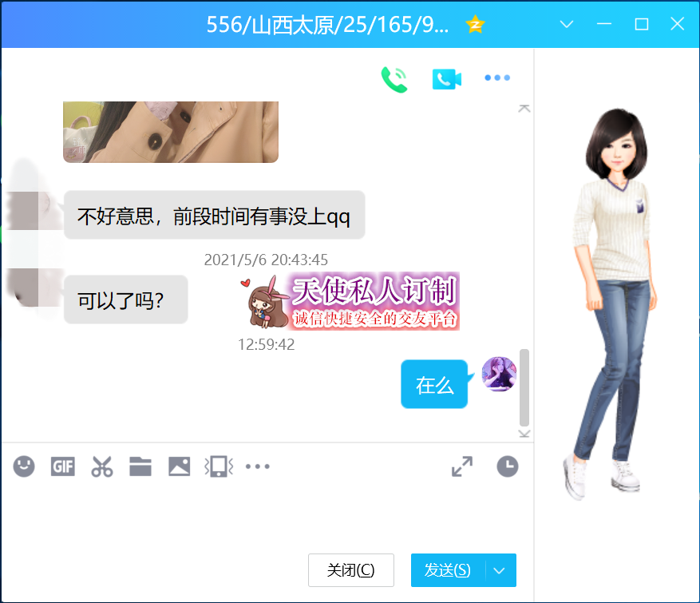Open message history clock icon
The height and width of the screenshot is (603, 700).
click(x=508, y=466)
